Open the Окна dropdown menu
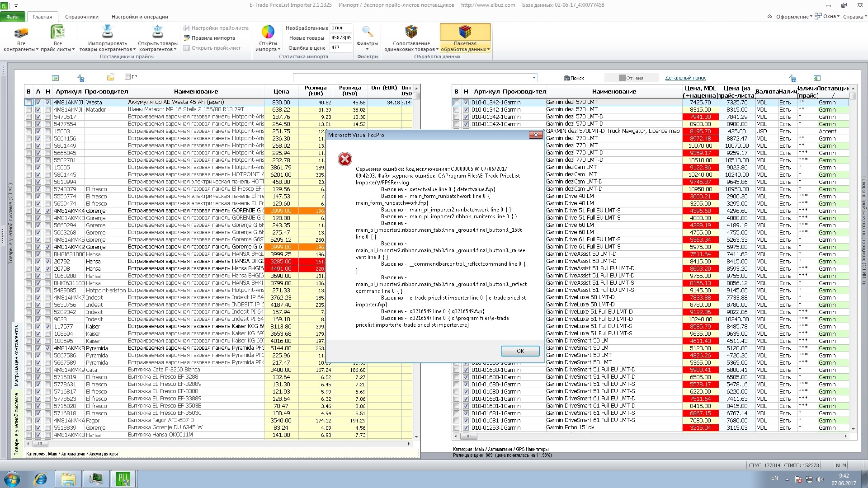 (827, 17)
